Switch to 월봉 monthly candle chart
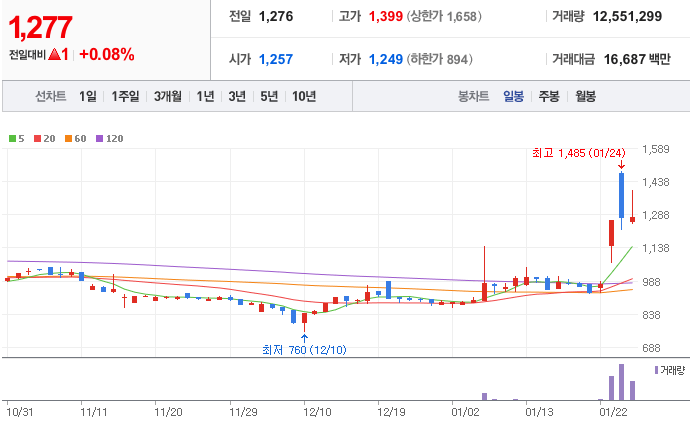690x422 pixels. [586, 96]
